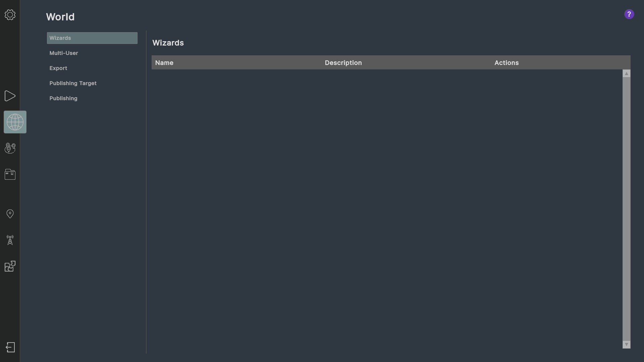The width and height of the screenshot is (644, 362).
Task: Click the play triangle sidebar icon
Action: coord(10,96)
